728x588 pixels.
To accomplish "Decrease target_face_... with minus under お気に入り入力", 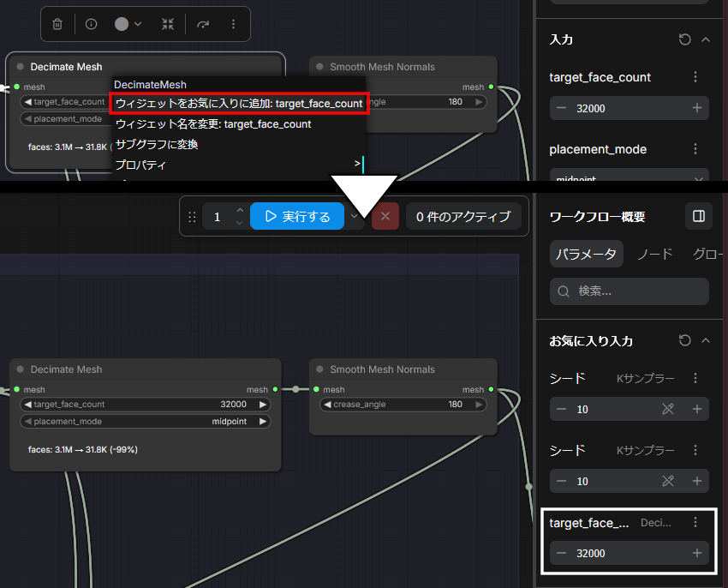I will (561, 553).
